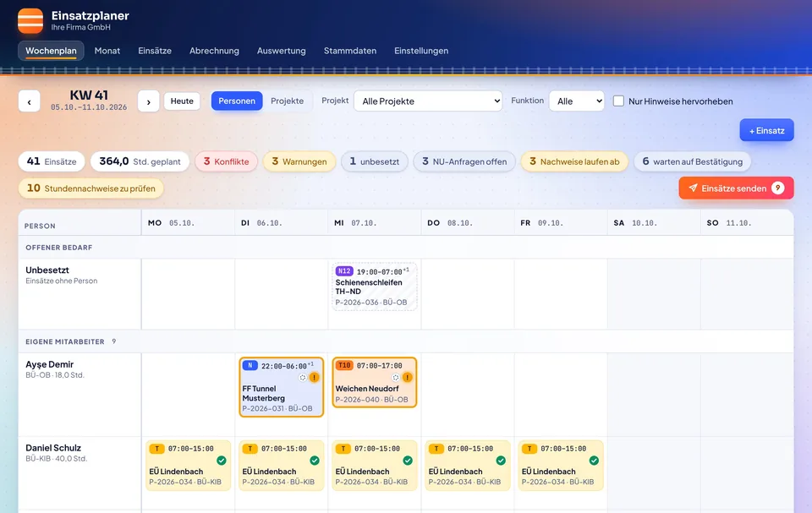The height and width of the screenshot is (513, 812).
Task: Click green confirmed check on Tuesday EÜ Lindenbach
Action: click(315, 461)
